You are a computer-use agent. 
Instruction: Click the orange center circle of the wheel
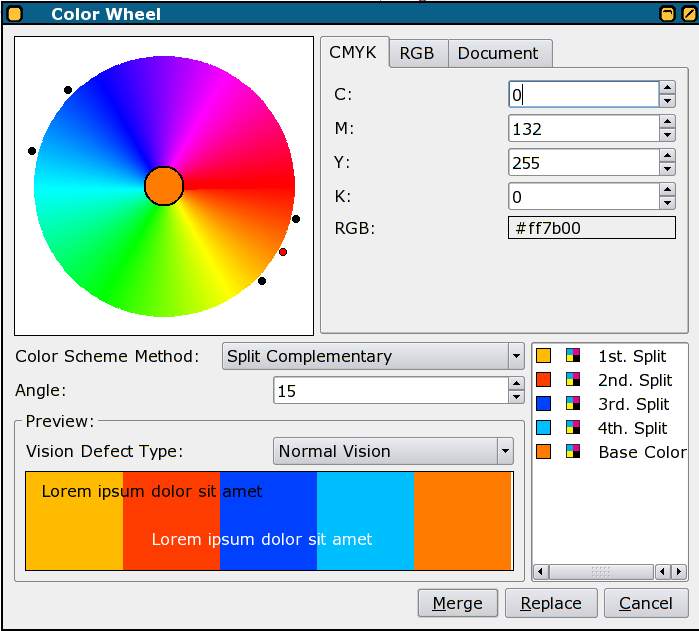point(164,186)
